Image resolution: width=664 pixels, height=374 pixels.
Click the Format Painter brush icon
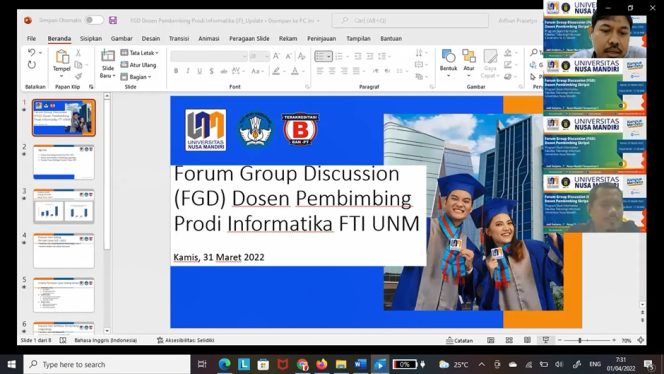point(78,76)
